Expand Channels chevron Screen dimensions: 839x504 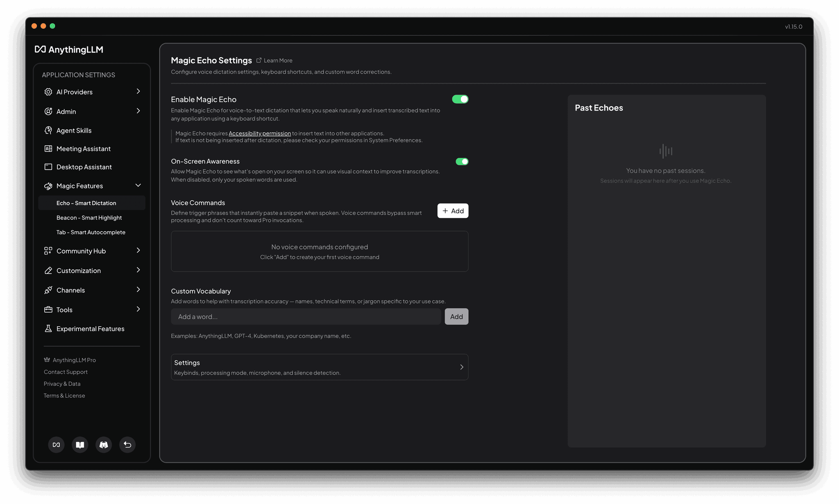point(138,289)
